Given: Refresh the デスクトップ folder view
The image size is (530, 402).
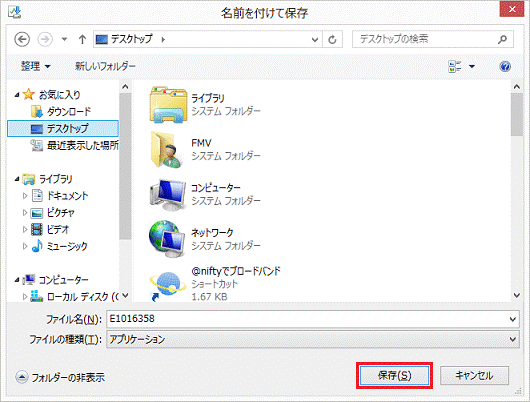Looking at the screenshot, I should point(332,40).
